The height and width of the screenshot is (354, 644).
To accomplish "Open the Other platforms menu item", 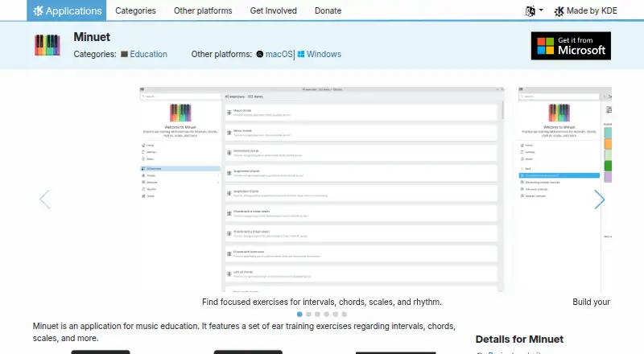I will point(203,10).
